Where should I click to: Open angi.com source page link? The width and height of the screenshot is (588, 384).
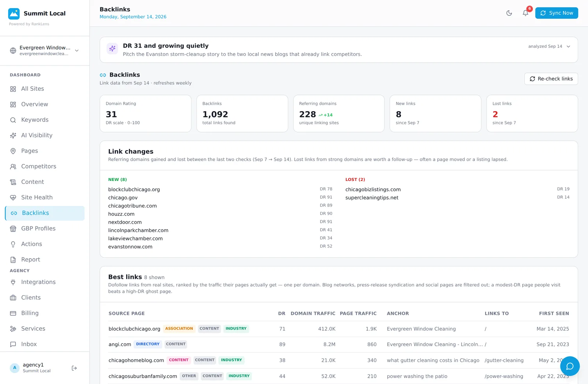tap(120, 345)
